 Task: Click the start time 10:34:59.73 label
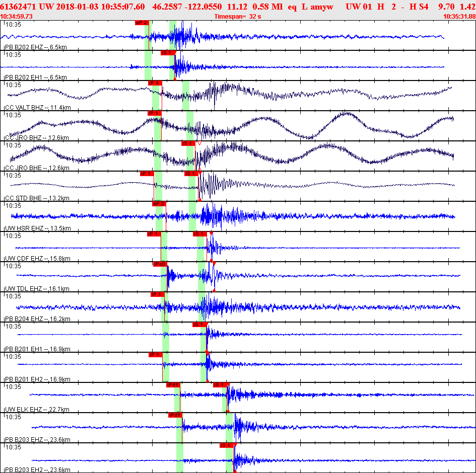coord(17,17)
